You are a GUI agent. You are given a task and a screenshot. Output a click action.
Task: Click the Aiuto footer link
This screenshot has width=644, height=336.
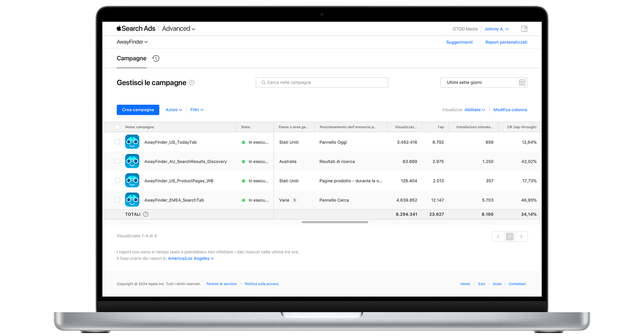[x=497, y=284]
